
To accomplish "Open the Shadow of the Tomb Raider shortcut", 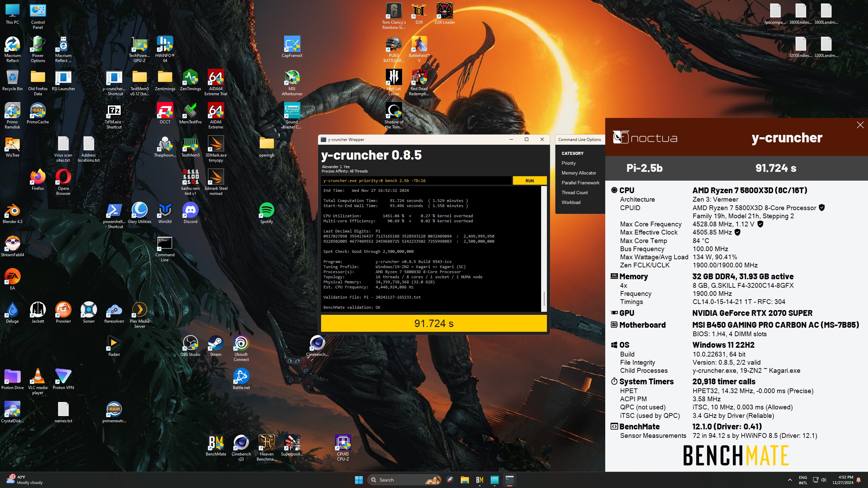I will pos(394,116).
